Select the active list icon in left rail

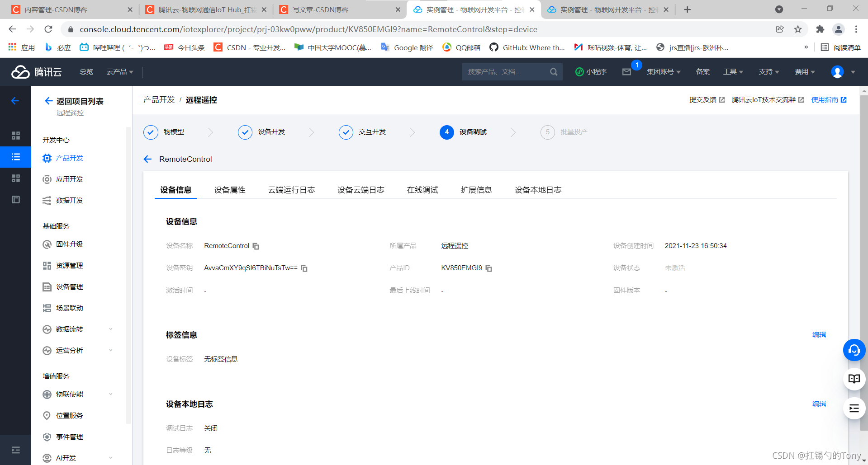point(16,157)
